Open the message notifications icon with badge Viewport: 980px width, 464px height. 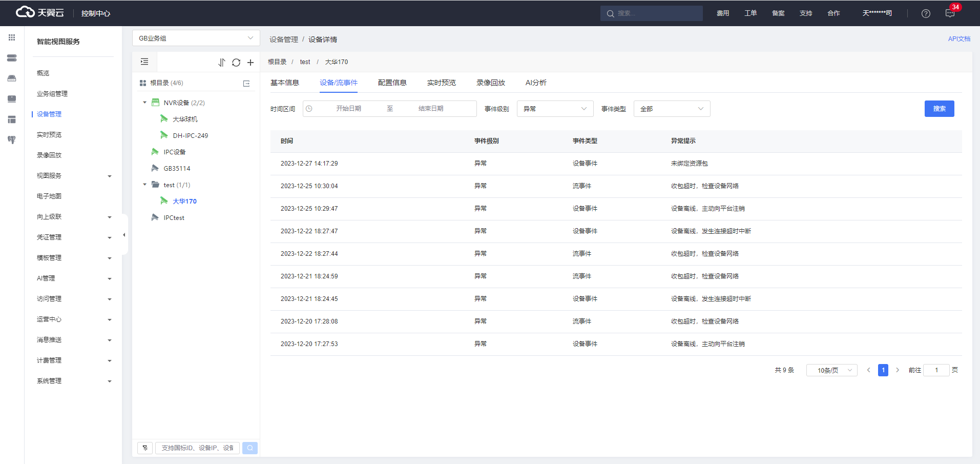click(x=950, y=13)
